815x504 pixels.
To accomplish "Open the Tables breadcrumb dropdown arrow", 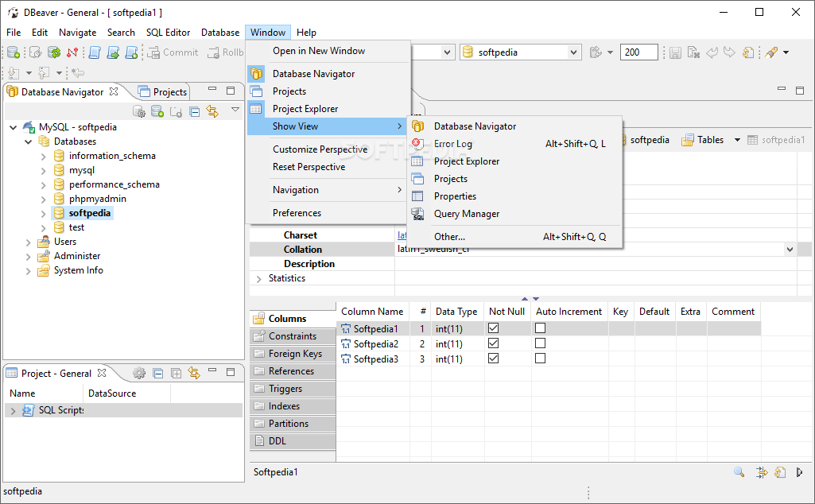I will pos(737,140).
